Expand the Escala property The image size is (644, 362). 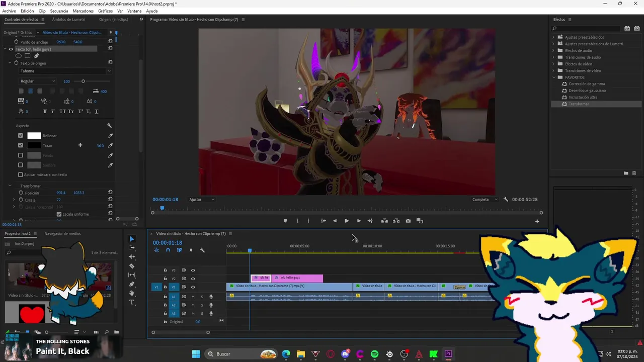pyautogui.click(x=14, y=200)
